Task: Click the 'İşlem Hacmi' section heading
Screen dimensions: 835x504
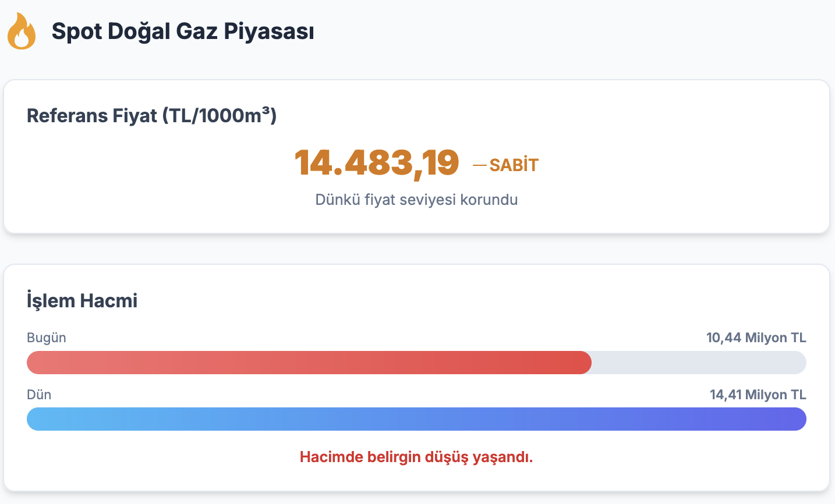Action: (x=82, y=301)
